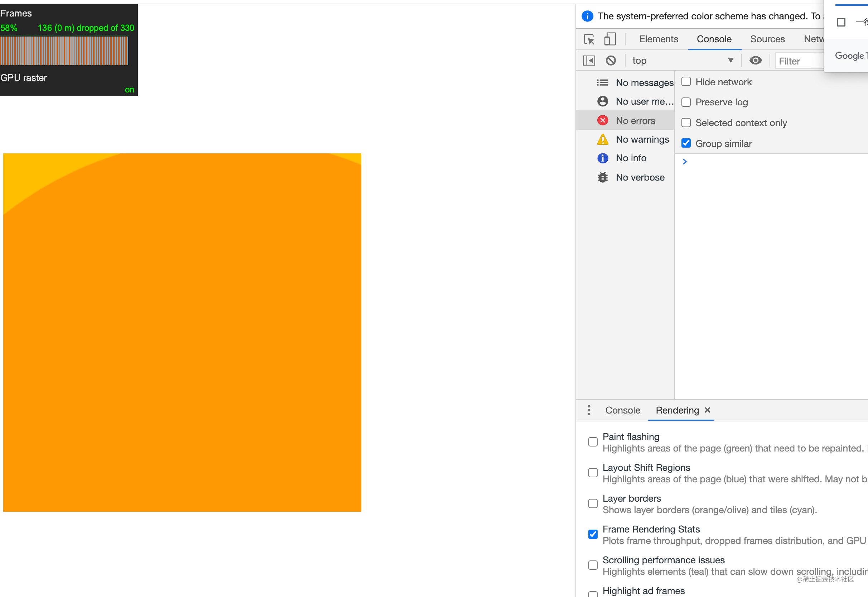Select the No warnings filter icon
The height and width of the screenshot is (597, 868).
pos(603,139)
